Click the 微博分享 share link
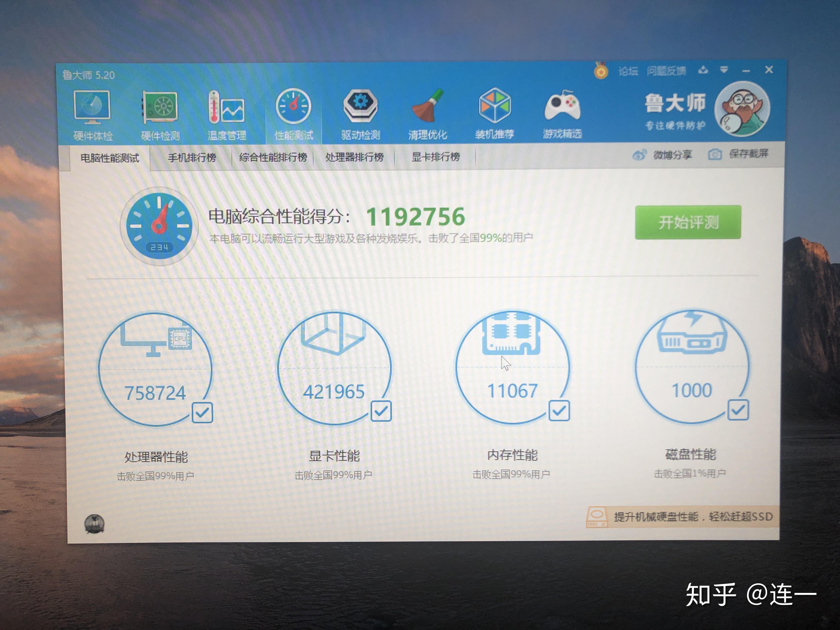Viewport: 840px width, 630px height. pos(672,155)
